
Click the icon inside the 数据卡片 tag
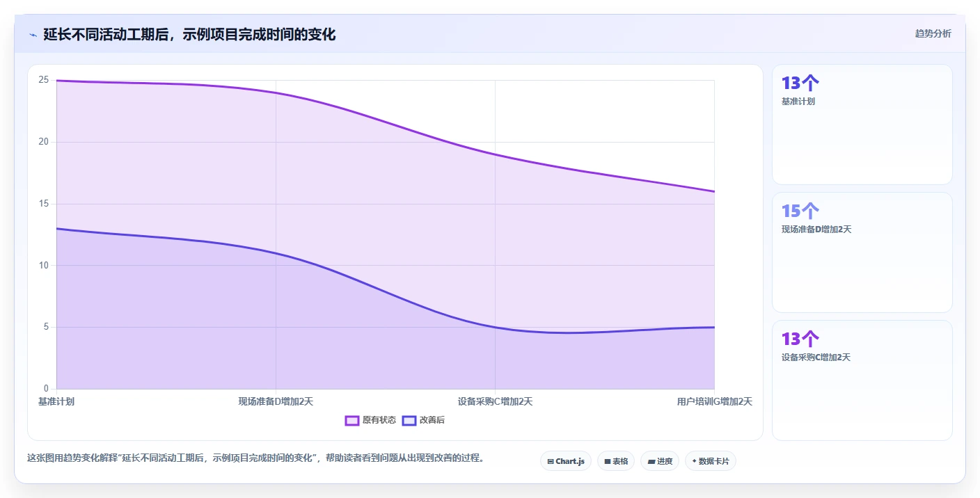click(695, 461)
